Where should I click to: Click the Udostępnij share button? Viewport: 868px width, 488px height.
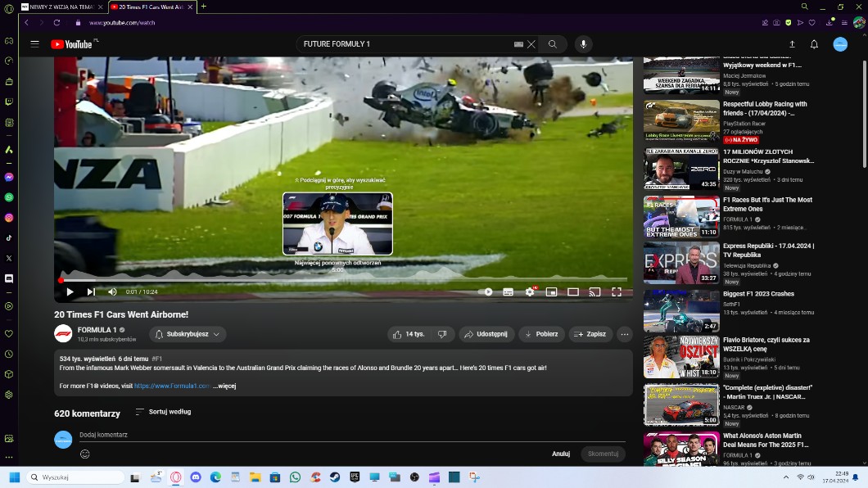[x=486, y=334]
